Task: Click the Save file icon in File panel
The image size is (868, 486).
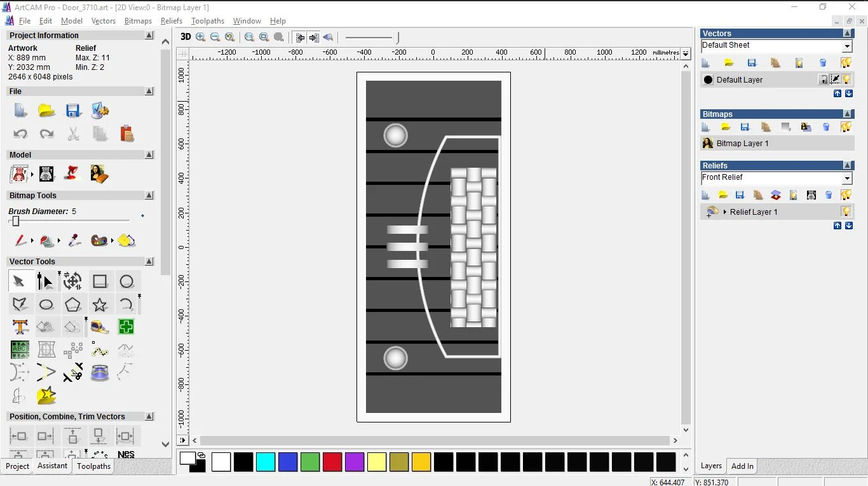Action: 73,111
